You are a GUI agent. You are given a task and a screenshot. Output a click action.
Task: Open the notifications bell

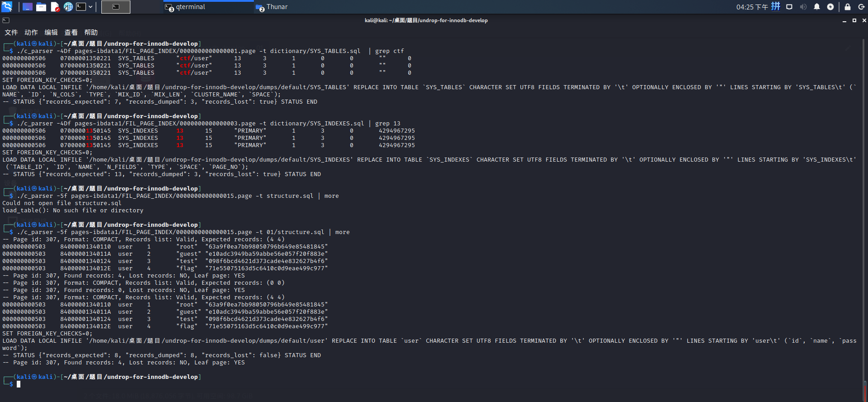coord(817,7)
